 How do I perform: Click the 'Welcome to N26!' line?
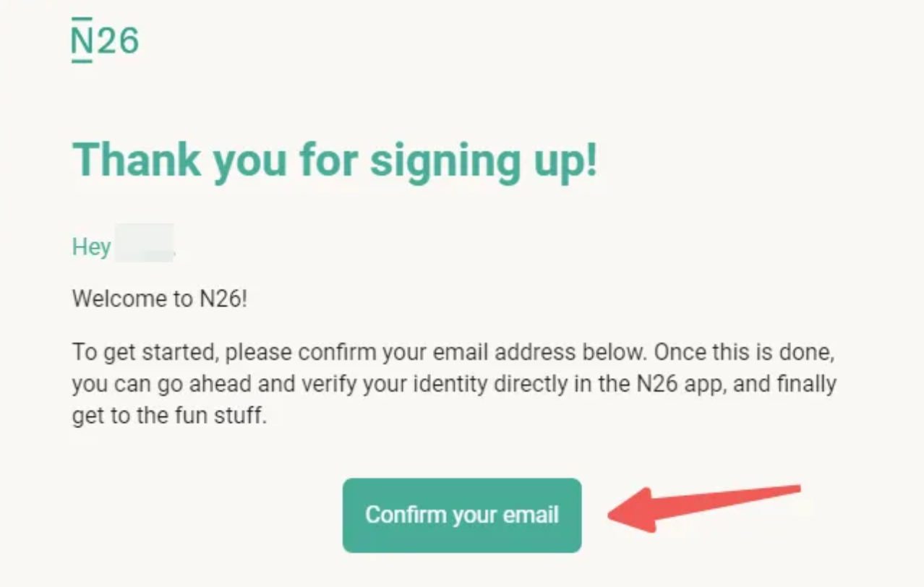coord(160,299)
